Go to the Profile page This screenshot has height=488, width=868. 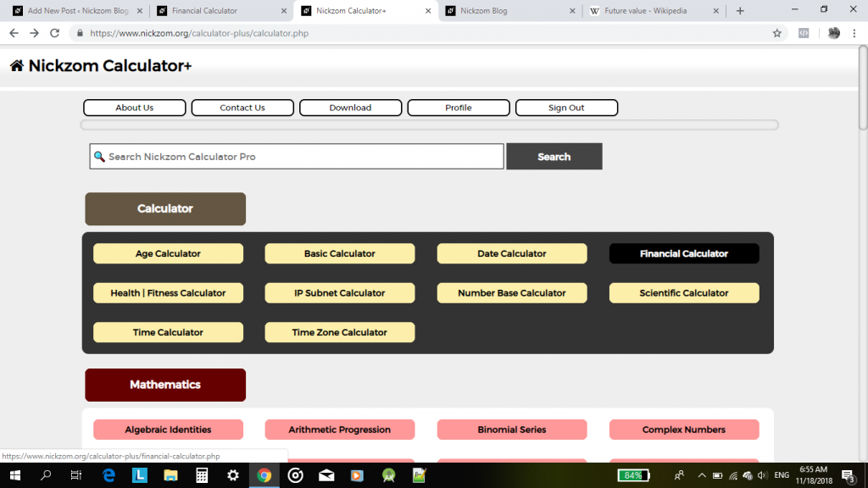click(x=459, y=108)
